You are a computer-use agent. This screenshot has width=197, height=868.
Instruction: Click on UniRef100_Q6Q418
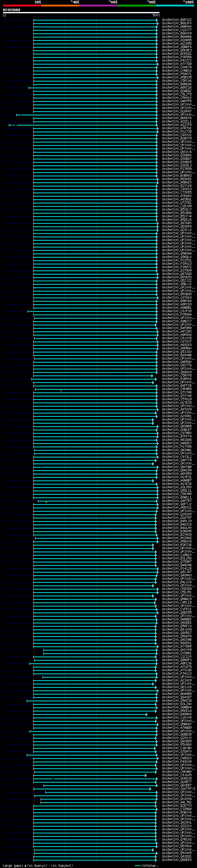(x=177, y=372)
